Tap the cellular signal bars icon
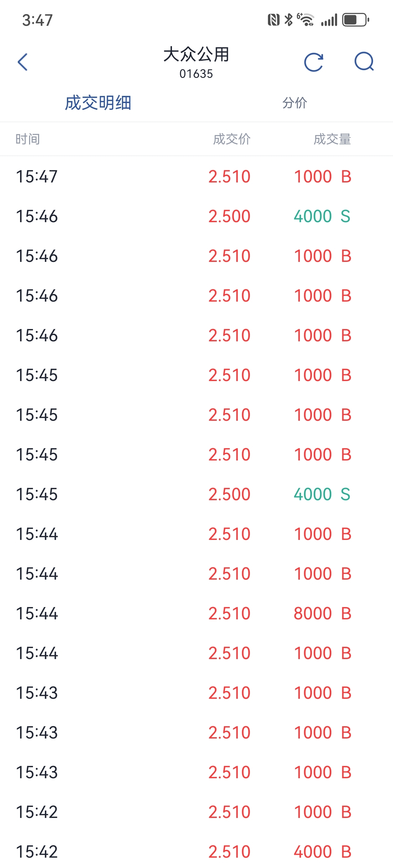393x868 pixels. click(329, 20)
